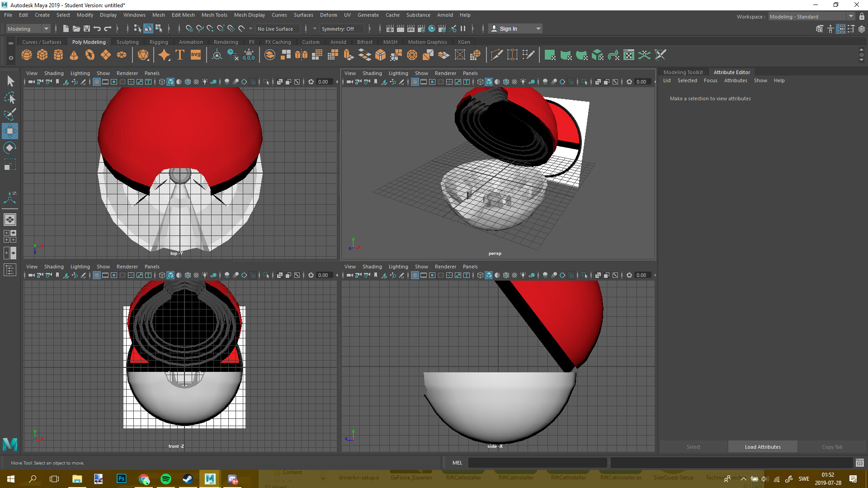
Task: Open the Modeling menu set dropdown
Action: 28,28
